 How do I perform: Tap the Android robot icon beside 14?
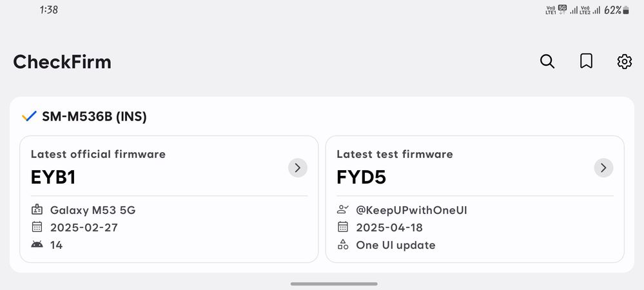pyautogui.click(x=37, y=245)
